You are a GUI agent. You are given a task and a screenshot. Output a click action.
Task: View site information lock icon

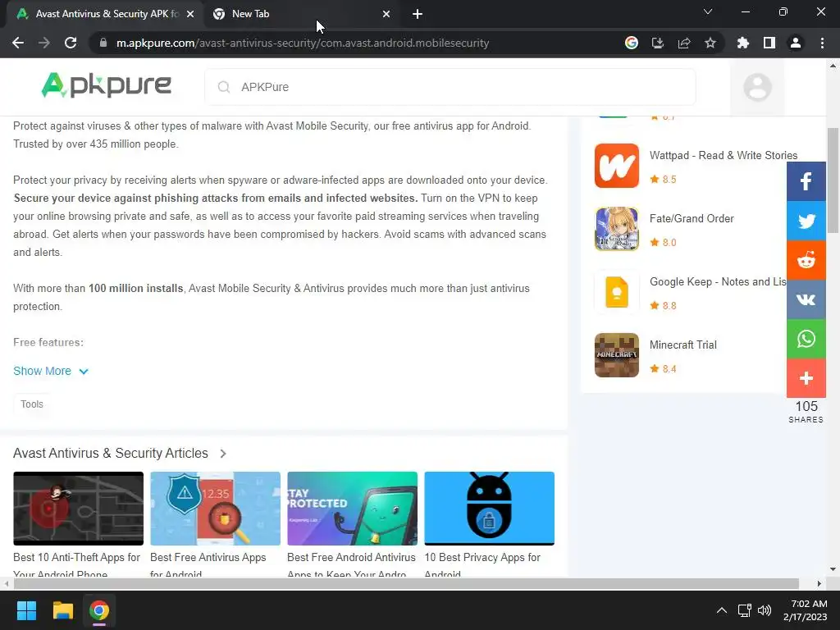(x=103, y=43)
